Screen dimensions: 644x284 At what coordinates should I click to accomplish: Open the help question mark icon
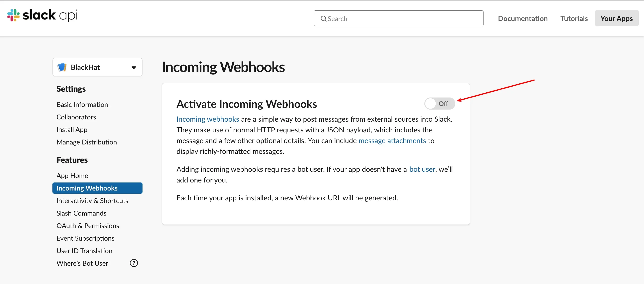tap(134, 263)
